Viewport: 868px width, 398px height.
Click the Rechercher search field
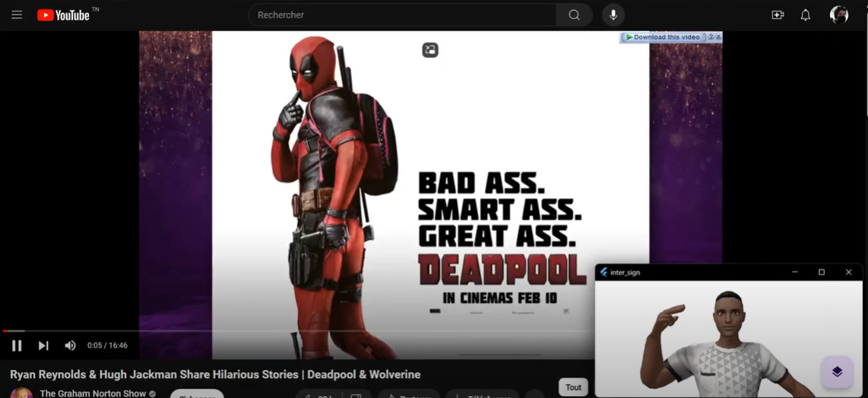click(402, 15)
